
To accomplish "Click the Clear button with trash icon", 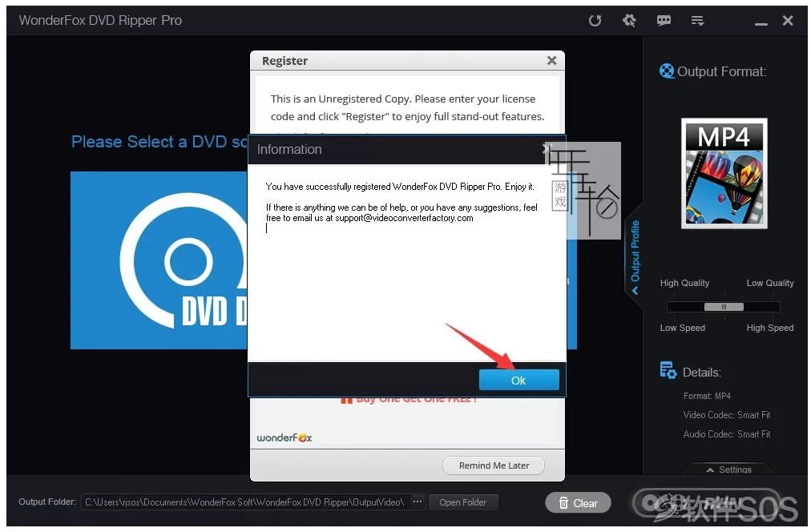I will (x=579, y=502).
